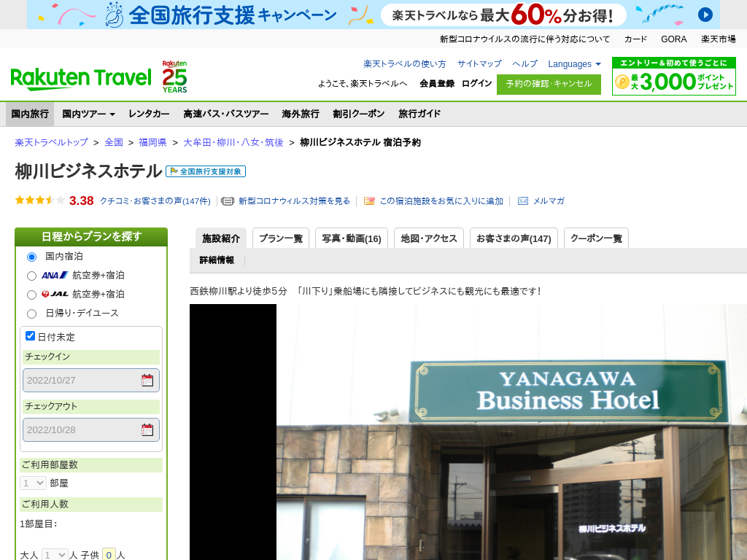Open the 新型コロナウイルスの流行に伴う対応について link
This screenshot has width=747, height=560.
(x=525, y=39)
